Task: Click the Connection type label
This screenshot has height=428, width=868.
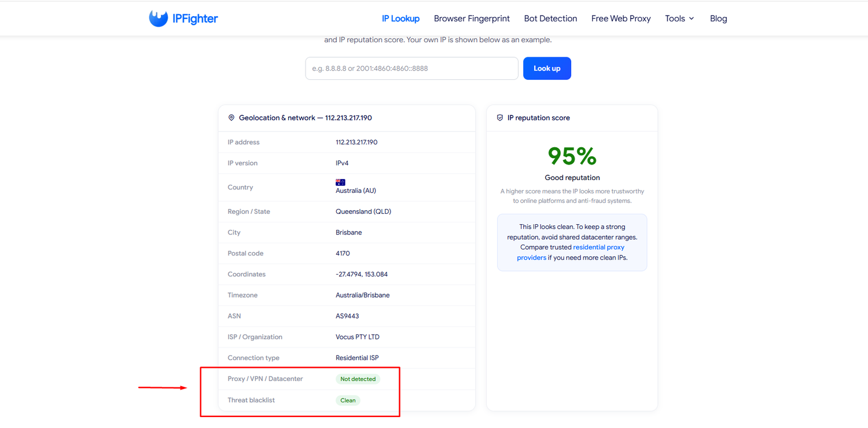Action: pyautogui.click(x=253, y=358)
